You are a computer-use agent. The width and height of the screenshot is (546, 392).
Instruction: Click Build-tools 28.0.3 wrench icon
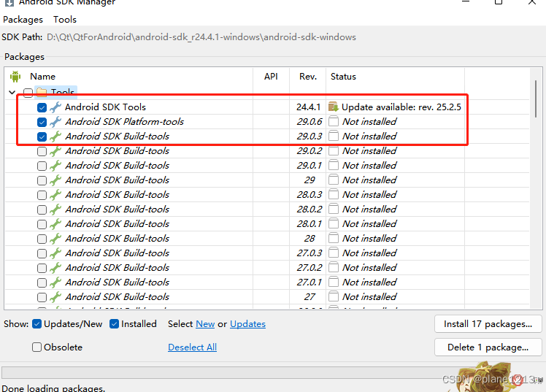[x=55, y=195]
